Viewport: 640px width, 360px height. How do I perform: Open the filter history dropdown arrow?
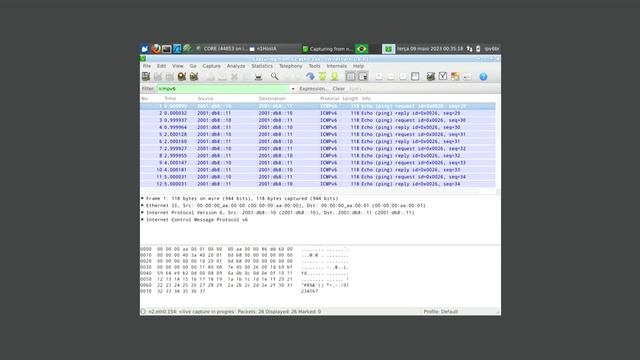[293, 89]
